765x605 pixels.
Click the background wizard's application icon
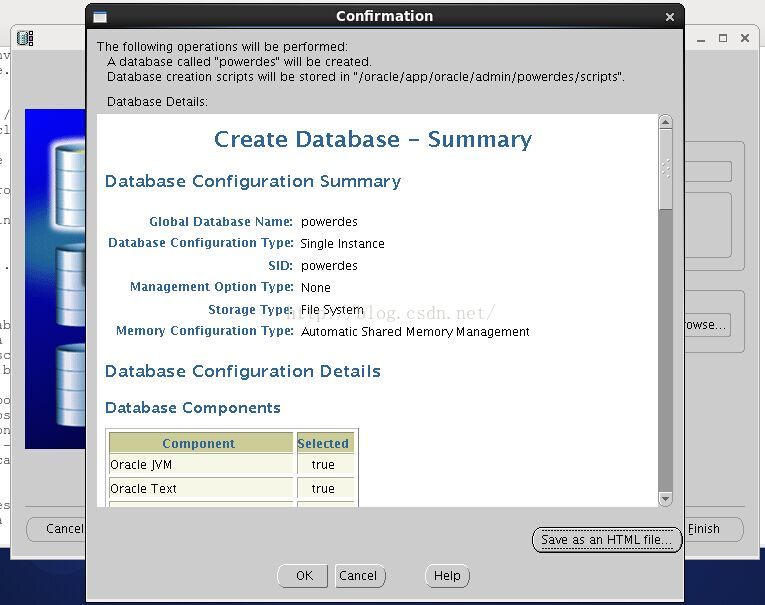pos(25,38)
